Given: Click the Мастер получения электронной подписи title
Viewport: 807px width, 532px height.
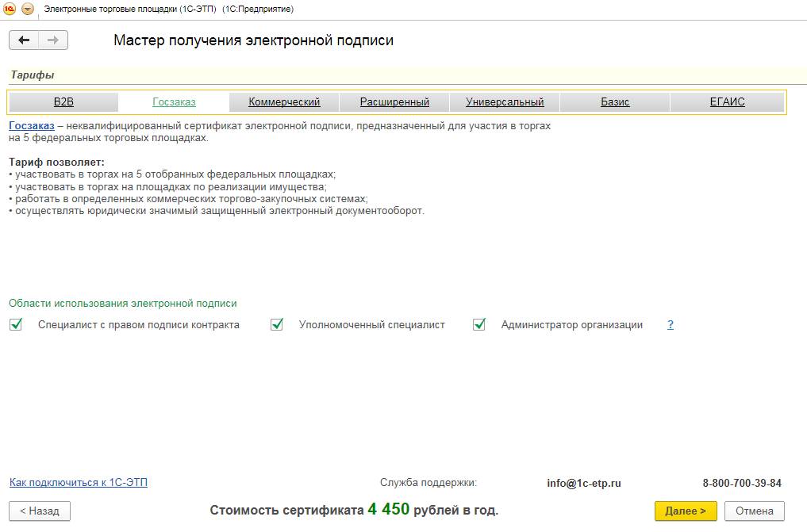Looking at the screenshot, I should coord(253,40).
